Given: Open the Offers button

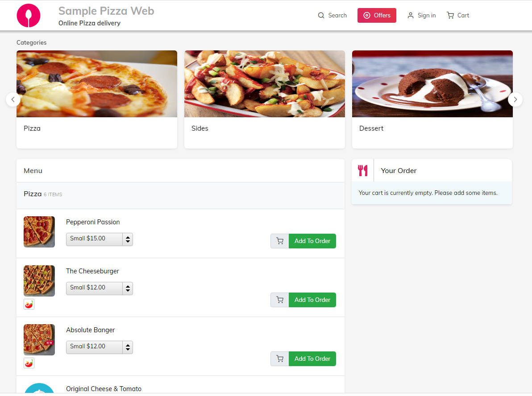Looking at the screenshot, I should point(377,15).
